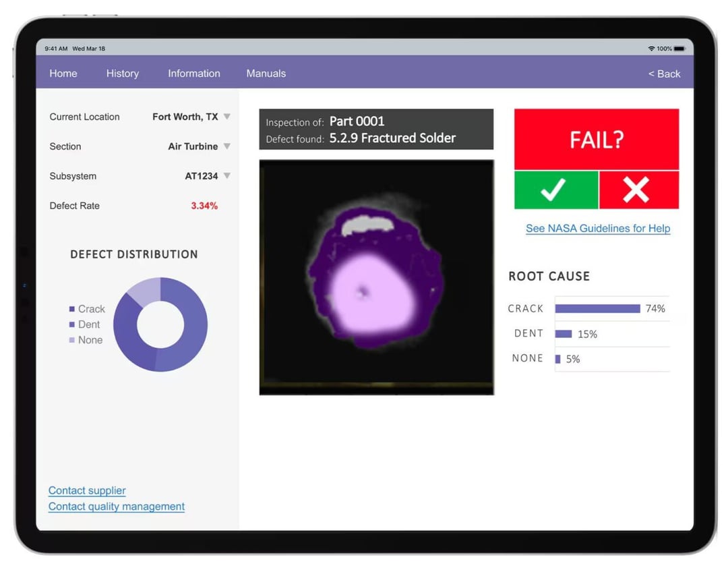The height and width of the screenshot is (570, 728).
Task: Click the Dent legend square marker
Action: (x=72, y=324)
